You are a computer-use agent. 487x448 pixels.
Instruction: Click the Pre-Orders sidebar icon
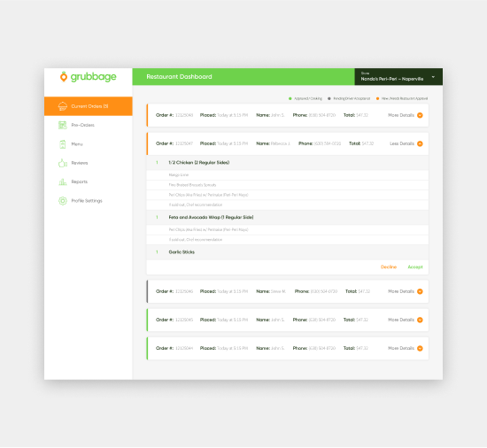click(x=63, y=125)
